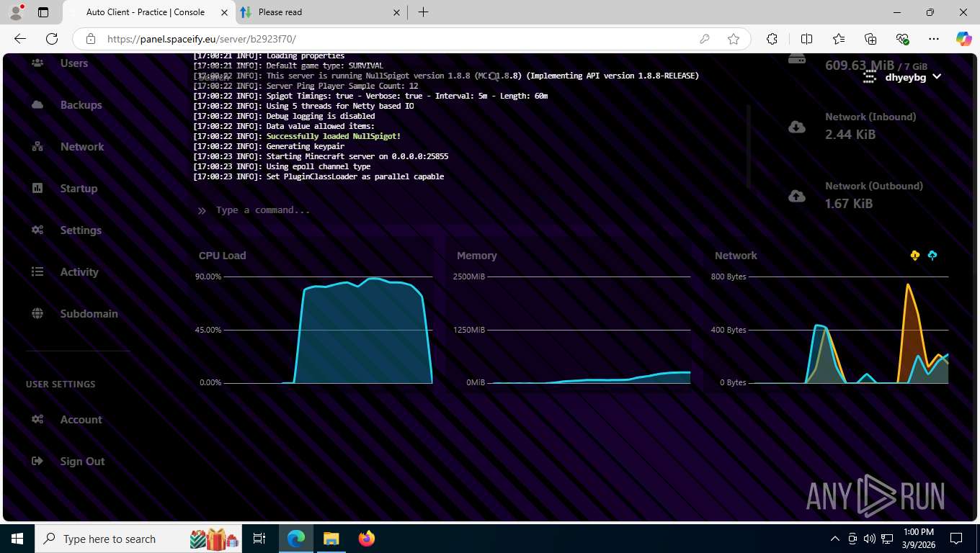Click the Backups cloud icon
This screenshot has width=980, height=553.
37,105
